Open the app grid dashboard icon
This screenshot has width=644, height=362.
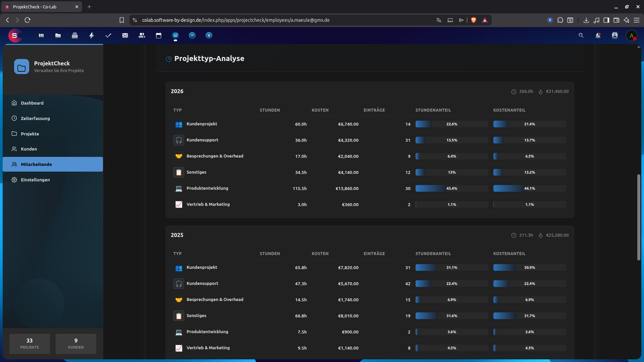tap(41, 35)
